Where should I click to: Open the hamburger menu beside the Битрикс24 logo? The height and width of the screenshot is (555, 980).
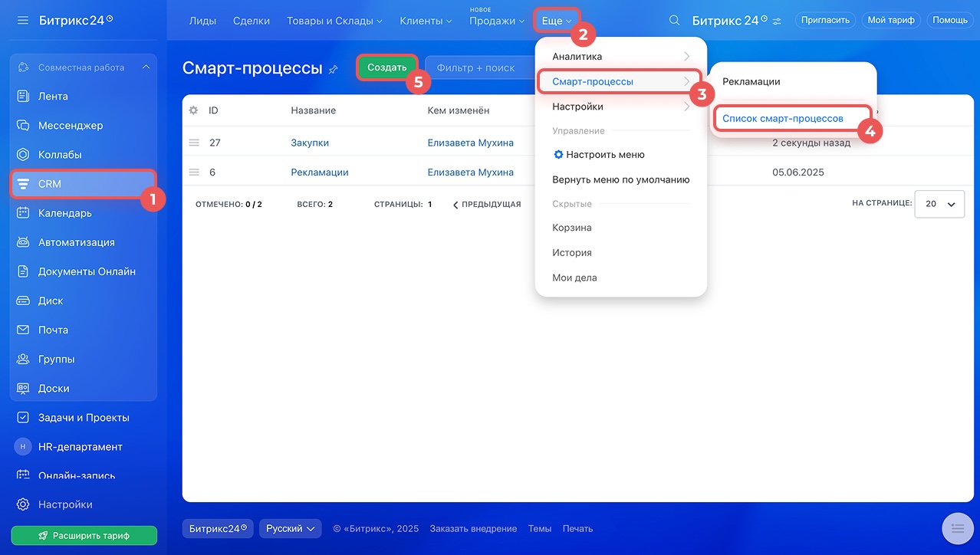click(23, 20)
